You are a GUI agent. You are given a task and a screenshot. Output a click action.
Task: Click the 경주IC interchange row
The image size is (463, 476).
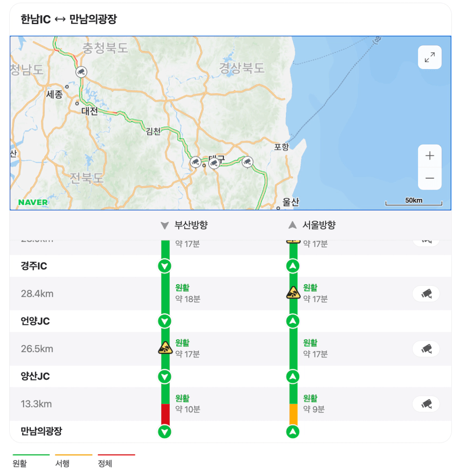pyautogui.click(x=230, y=266)
